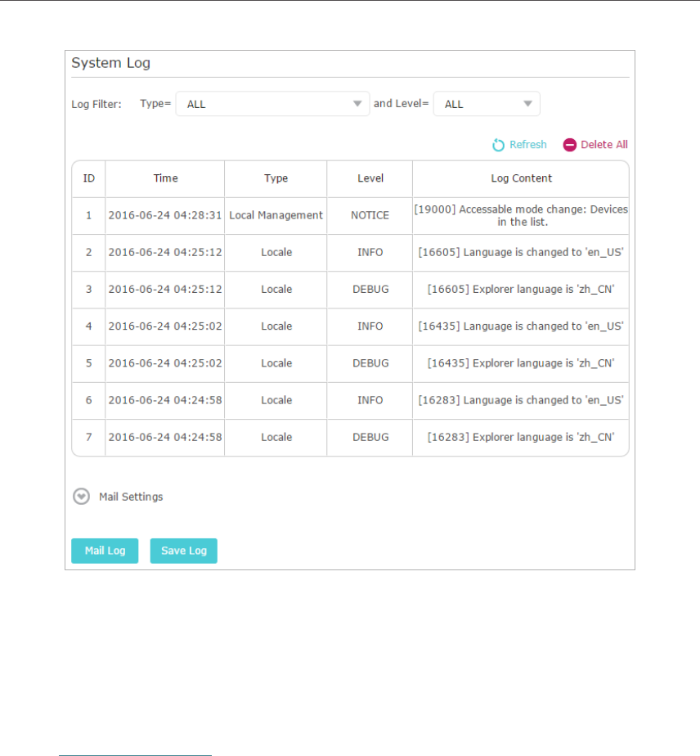Click the row 2 timestamp 04:25:12
700x756 pixels.
[x=165, y=252]
